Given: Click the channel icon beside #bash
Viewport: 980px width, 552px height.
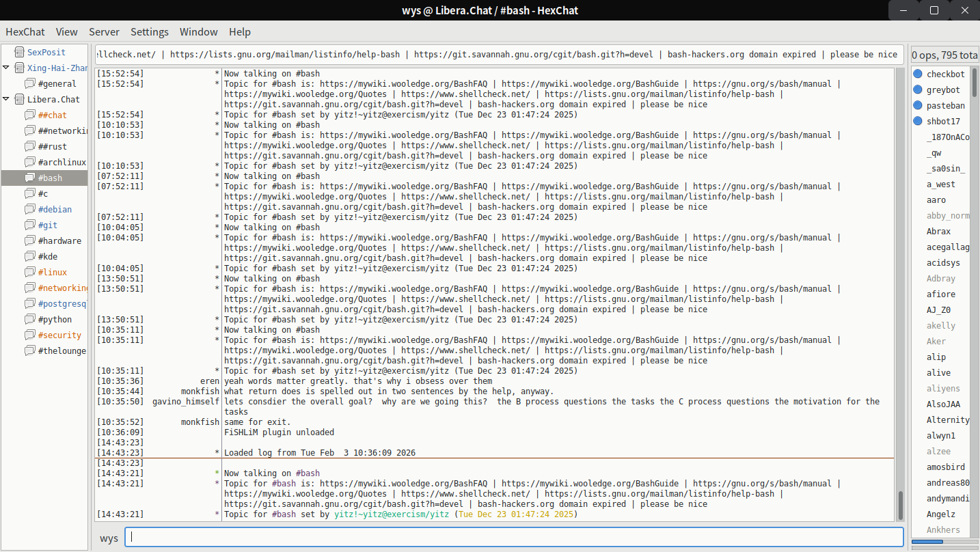Looking at the screenshot, I should 29,178.
